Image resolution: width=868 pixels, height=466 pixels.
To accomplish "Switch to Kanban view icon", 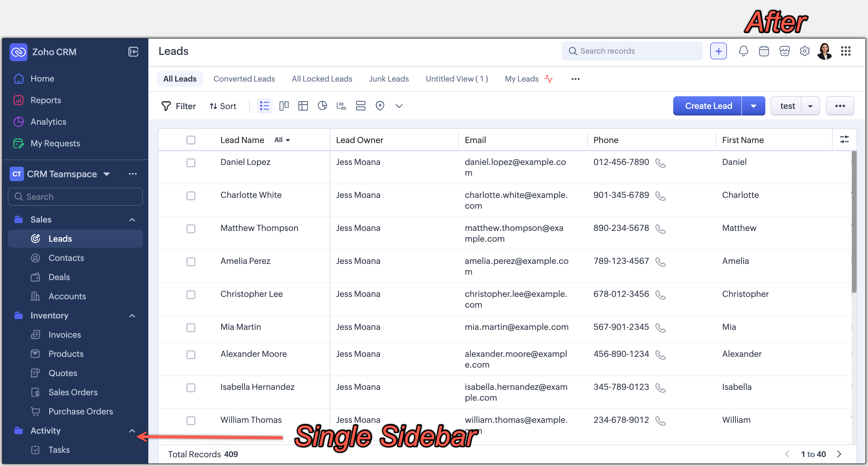I will 284,106.
